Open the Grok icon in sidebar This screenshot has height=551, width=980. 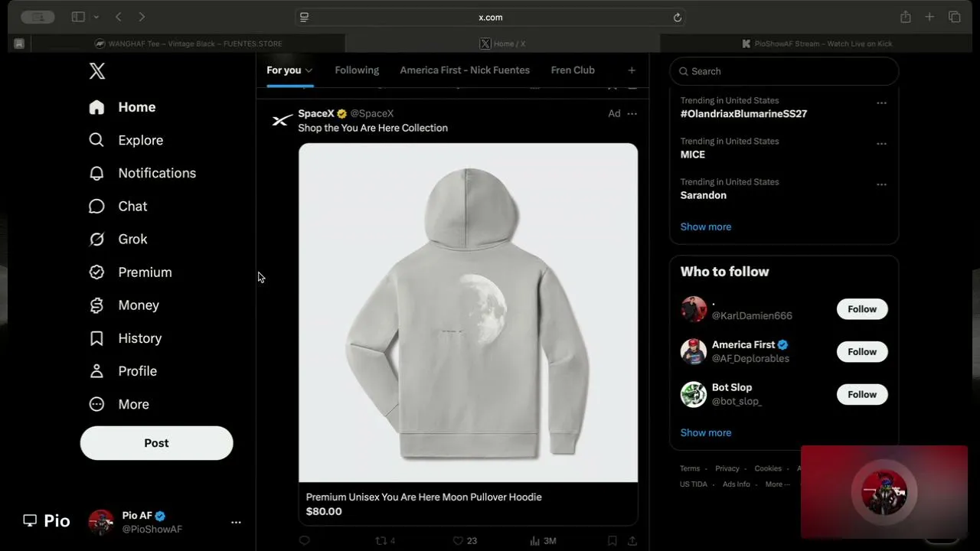(96, 240)
